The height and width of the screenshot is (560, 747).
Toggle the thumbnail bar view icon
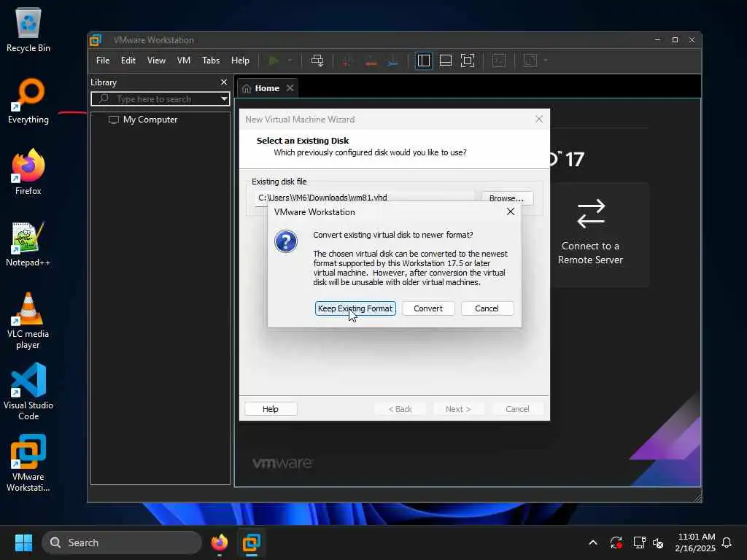(446, 61)
